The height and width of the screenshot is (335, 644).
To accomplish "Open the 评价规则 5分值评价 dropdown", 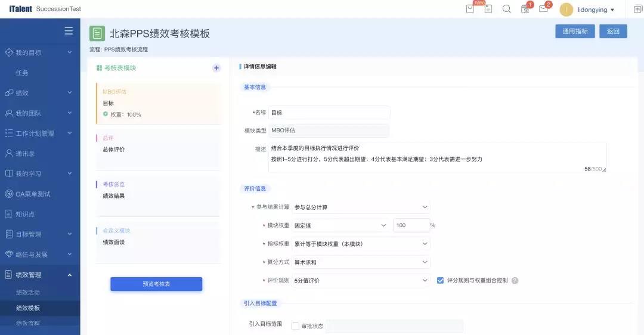I will pyautogui.click(x=361, y=280).
